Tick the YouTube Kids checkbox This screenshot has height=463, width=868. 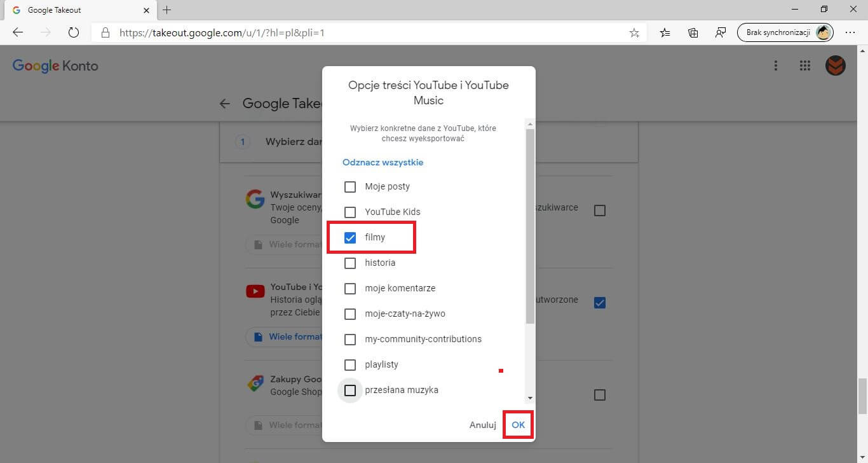pos(350,212)
